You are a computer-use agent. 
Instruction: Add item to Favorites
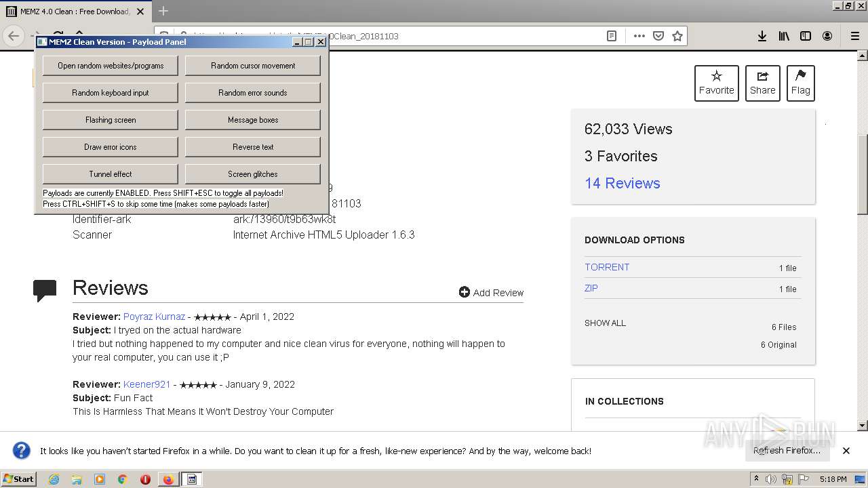tap(716, 83)
